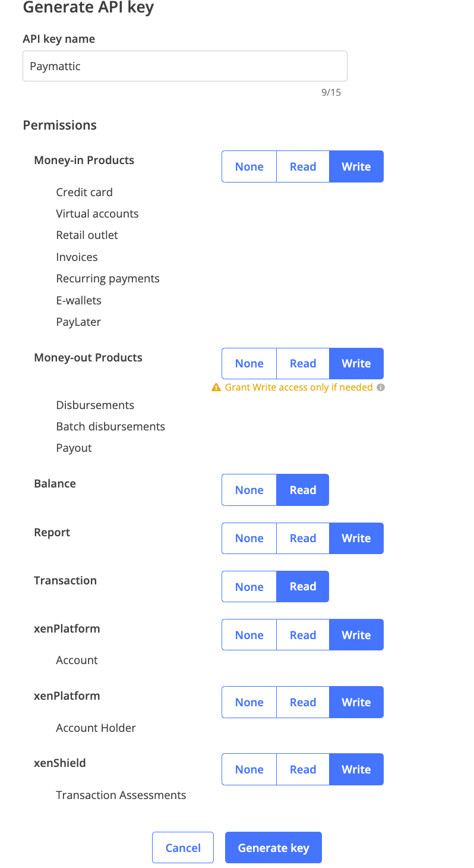
Task: Grant Write access for xenPlatform Account
Action: 356,634
